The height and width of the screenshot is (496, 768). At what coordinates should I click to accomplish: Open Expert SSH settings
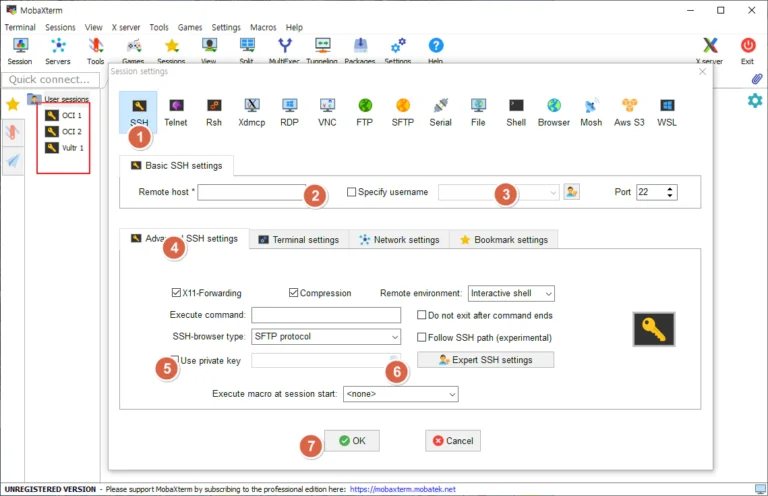point(485,360)
